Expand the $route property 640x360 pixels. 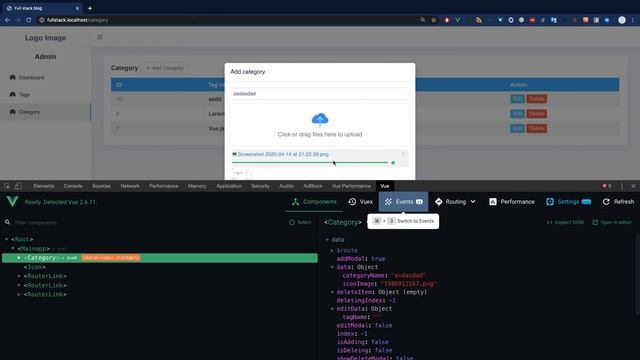(x=332, y=250)
